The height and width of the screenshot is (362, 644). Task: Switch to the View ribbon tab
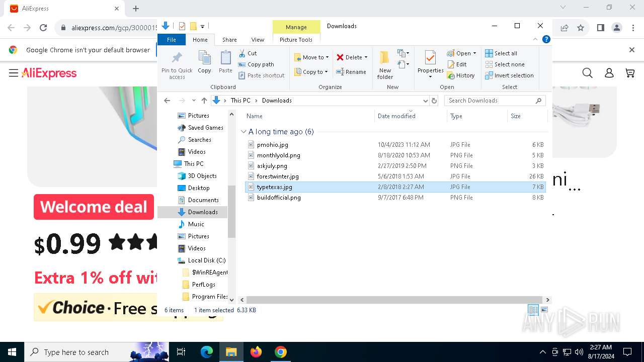pos(258,40)
